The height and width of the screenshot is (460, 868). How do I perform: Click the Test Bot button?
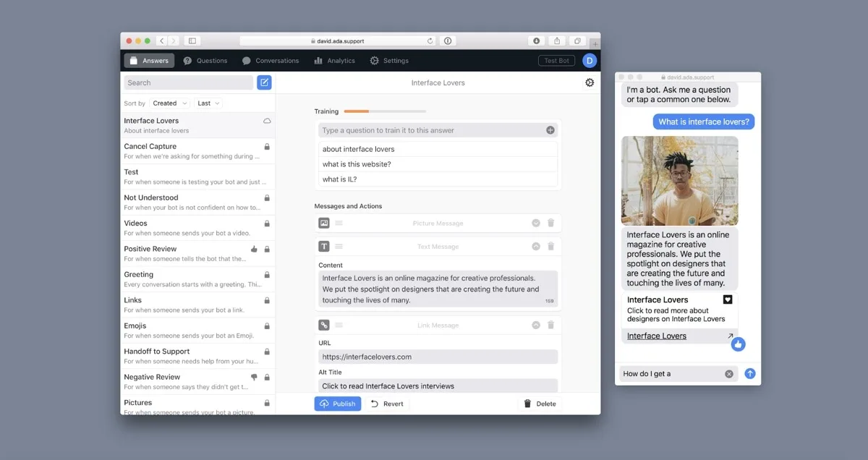coord(556,61)
